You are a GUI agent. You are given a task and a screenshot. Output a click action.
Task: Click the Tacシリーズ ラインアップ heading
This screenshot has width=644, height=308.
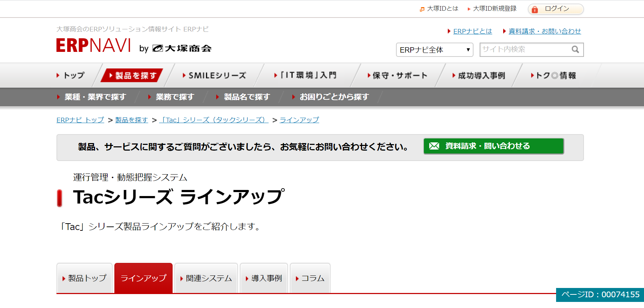tap(179, 197)
